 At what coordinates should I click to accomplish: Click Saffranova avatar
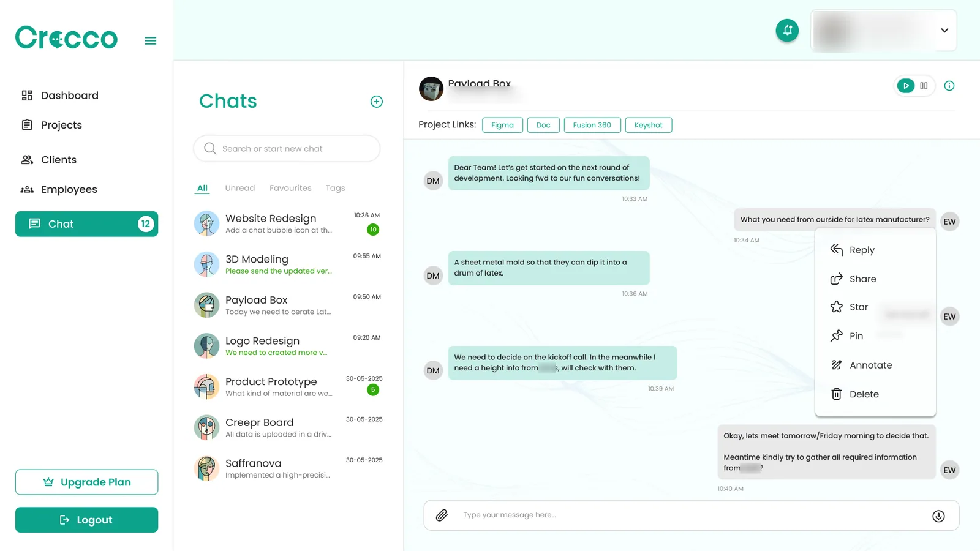[206, 469]
